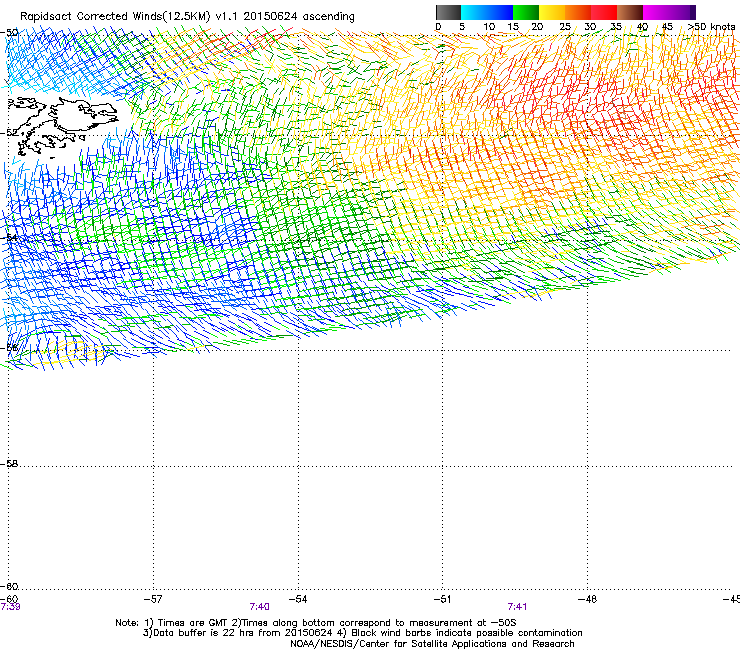Click the longitude label "-57" on bottom axis

point(153,599)
